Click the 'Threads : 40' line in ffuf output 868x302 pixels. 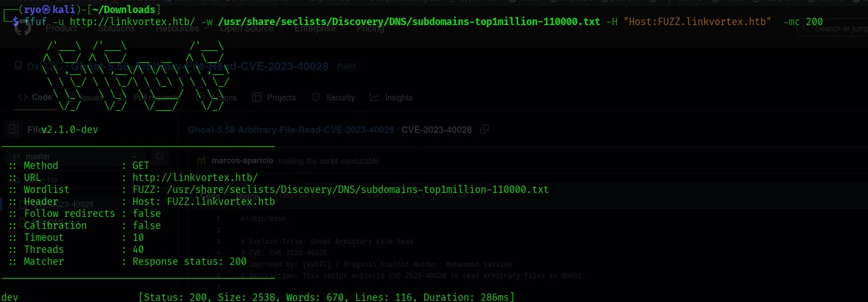coord(76,249)
